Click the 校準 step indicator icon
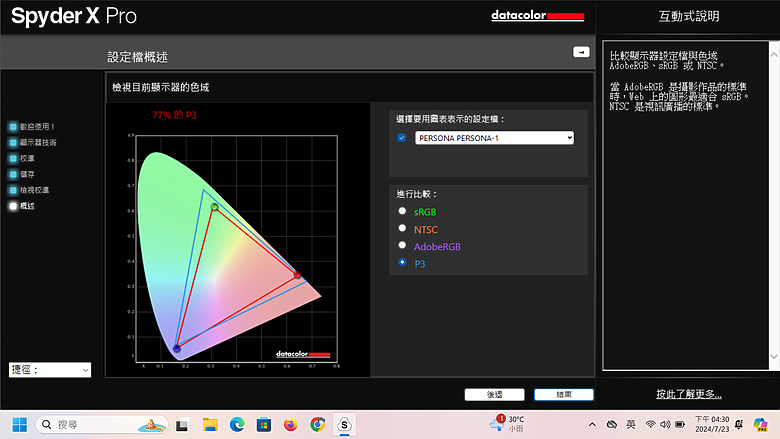This screenshot has height=439, width=780. point(13,159)
